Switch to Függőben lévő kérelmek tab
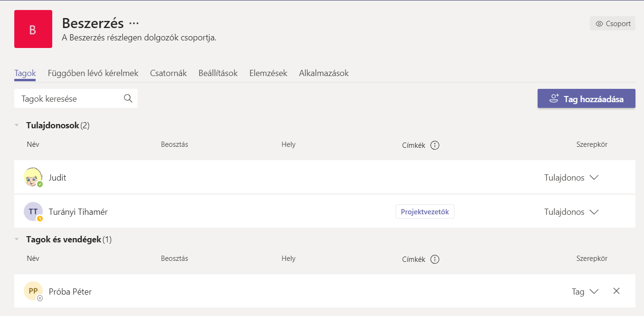This screenshot has height=316, width=644. pos(93,73)
